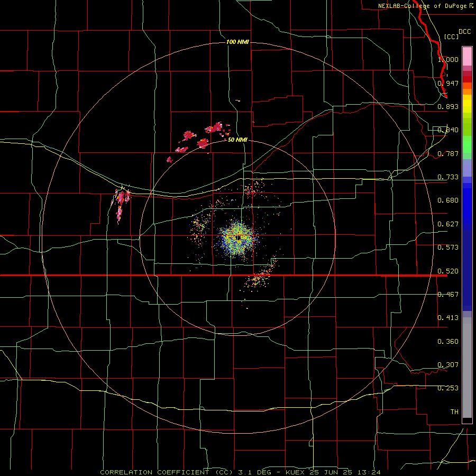
Task: Click the 13:24 timestamp in caption
Action: (369, 472)
